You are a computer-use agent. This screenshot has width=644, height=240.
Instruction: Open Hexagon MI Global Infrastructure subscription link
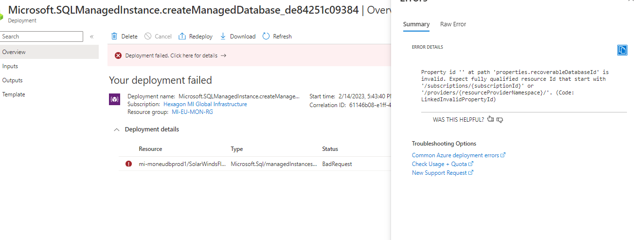click(x=205, y=104)
